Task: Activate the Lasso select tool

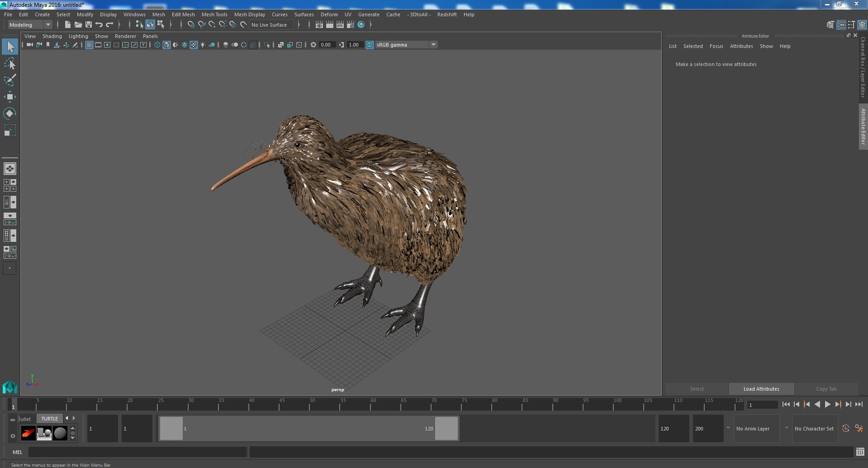Action: click(x=10, y=64)
